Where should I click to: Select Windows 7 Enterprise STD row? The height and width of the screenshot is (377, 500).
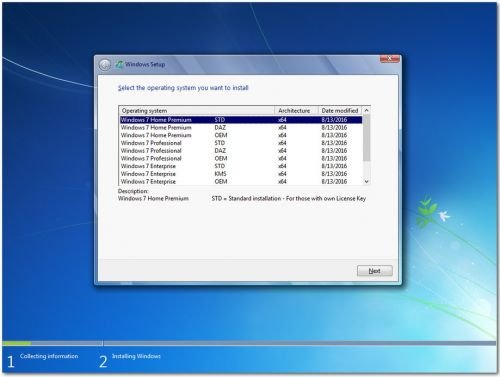click(x=241, y=166)
